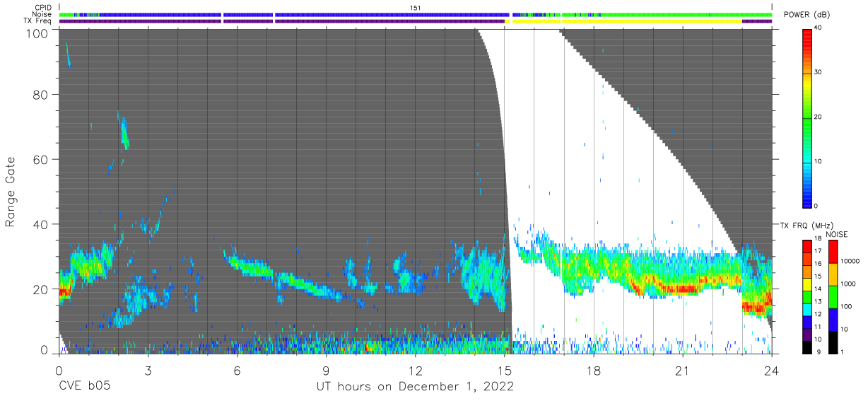Click the TX Freq row label
This screenshot has width=868, height=401.
click(x=37, y=21)
